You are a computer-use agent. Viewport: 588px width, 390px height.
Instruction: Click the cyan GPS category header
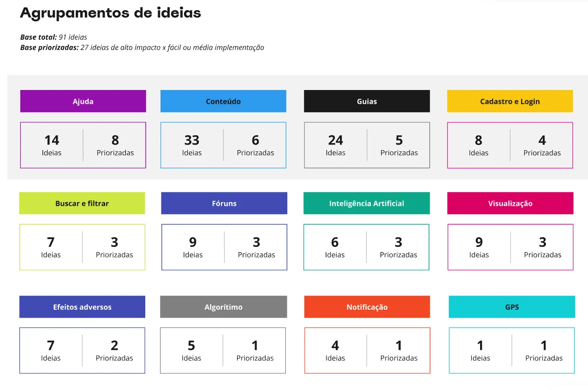tap(512, 307)
